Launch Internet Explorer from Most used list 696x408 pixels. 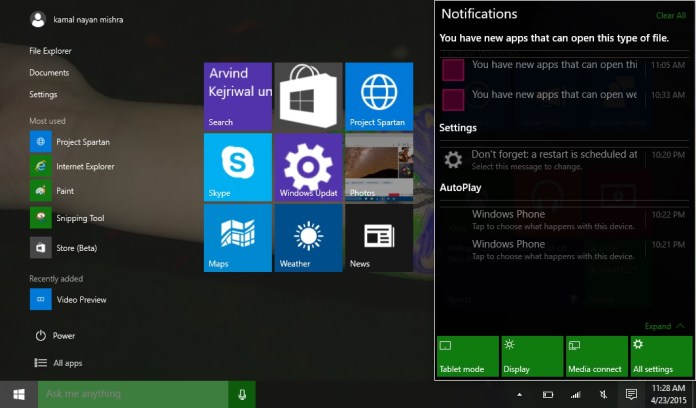pos(73,166)
